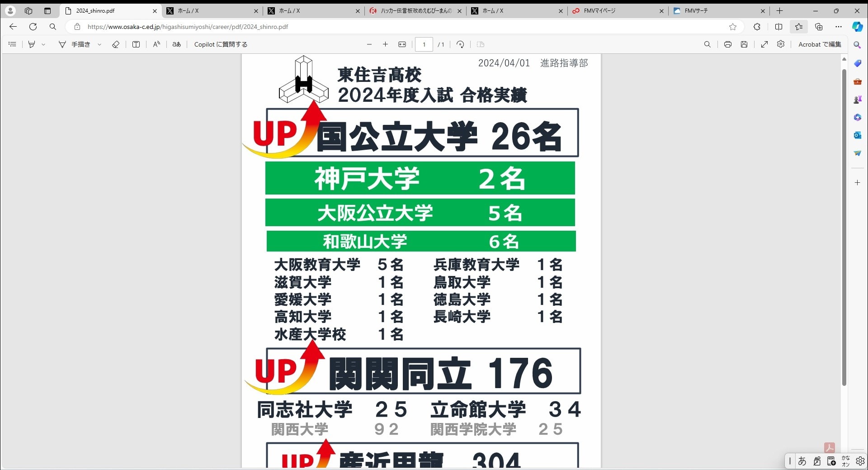Open the IME pad icon
Screen dimensions: 868x470
[x=817, y=461]
